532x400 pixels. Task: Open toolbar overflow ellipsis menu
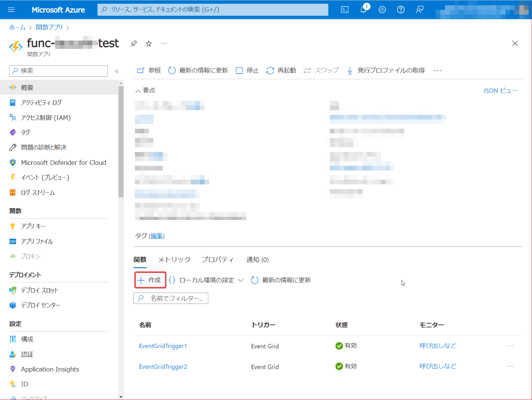pyautogui.click(x=438, y=70)
